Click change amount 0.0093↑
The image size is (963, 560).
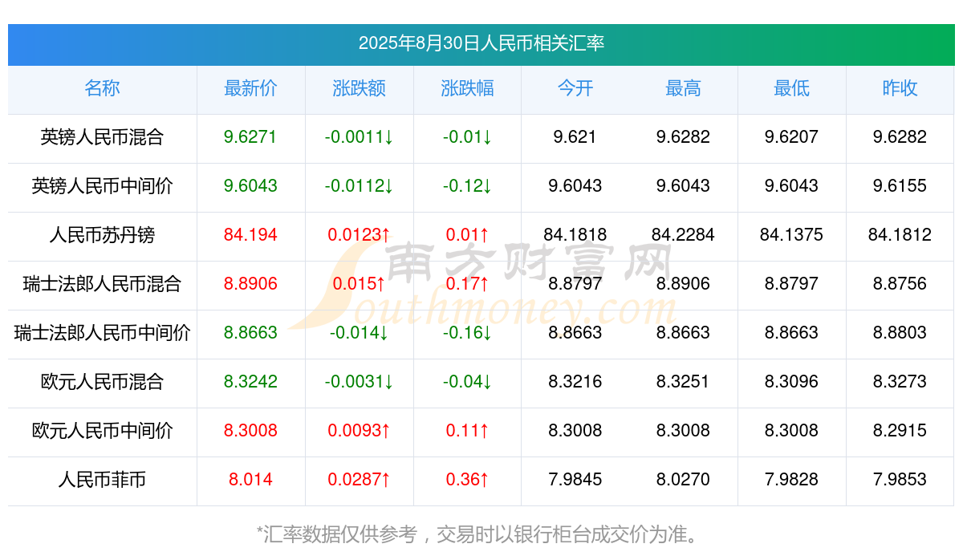click(x=359, y=431)
